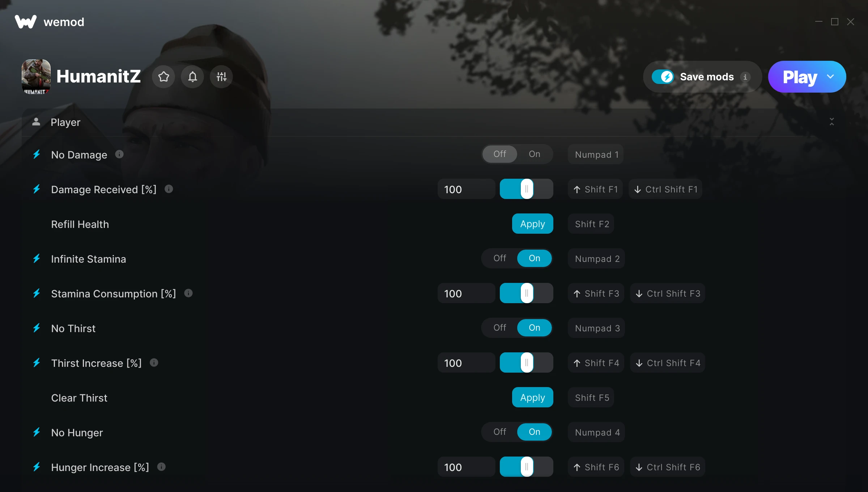
Task: Open the HumanitZ game thumbnail
Action: click(x=36, y=77)
